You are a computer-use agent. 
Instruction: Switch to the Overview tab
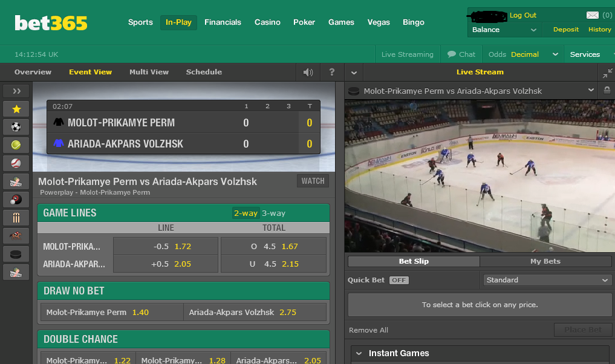point(33,72)
